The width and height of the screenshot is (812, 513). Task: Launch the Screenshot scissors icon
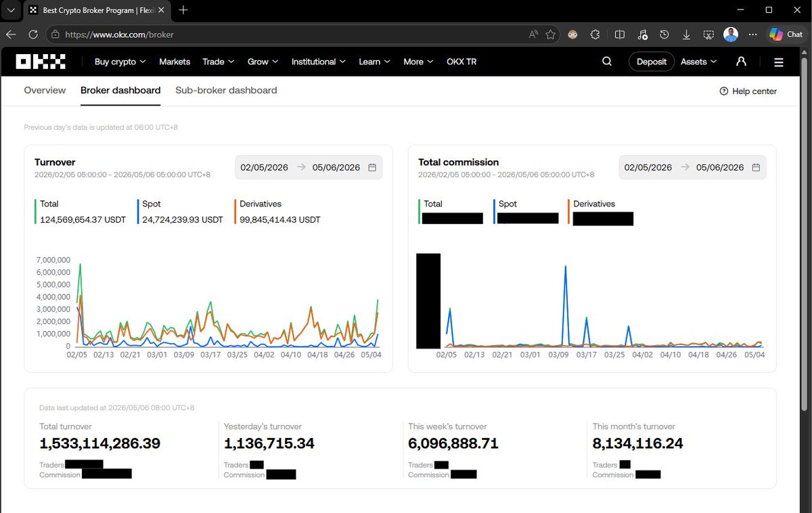708,34
